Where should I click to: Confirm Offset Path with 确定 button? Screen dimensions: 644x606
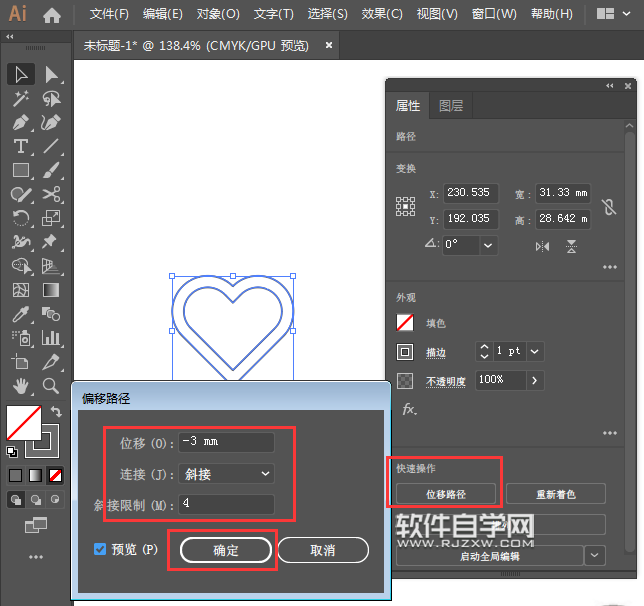coord(225,550)
